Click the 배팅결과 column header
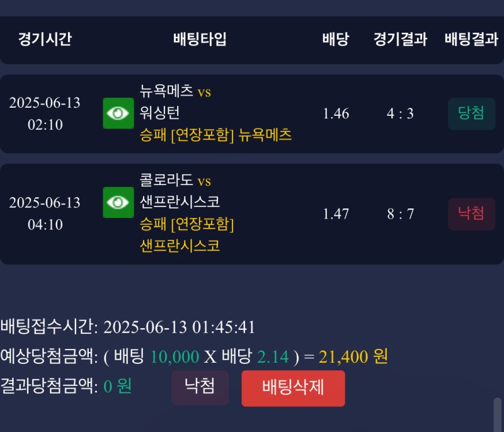This screenshot has height=432, width=504. click(x=471, y=39)
